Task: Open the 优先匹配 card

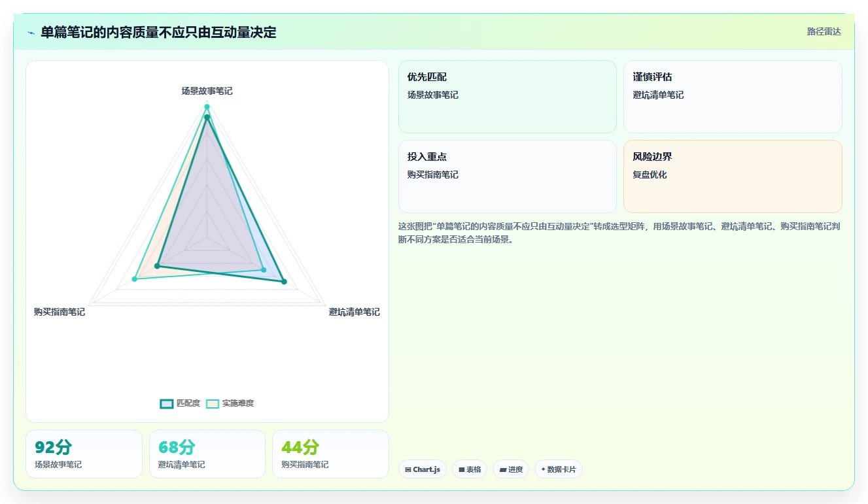Action: click(508, 97)
